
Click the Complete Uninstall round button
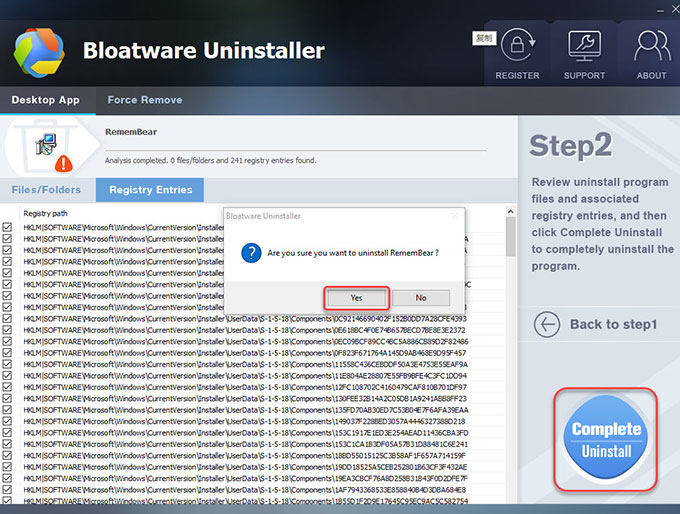click(x=605, y=439)
